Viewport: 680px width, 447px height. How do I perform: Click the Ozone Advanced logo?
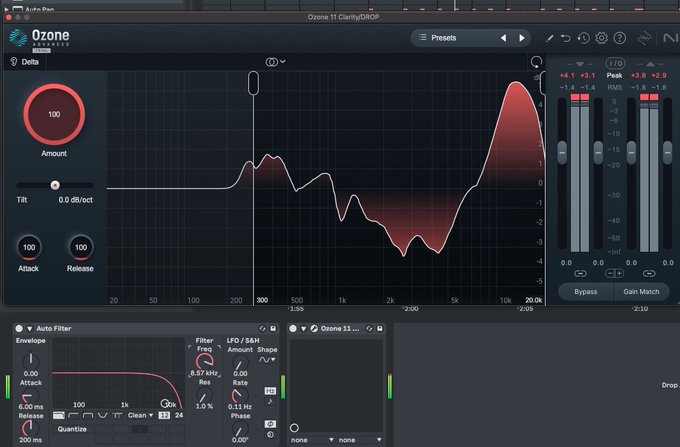pos(39,39)
